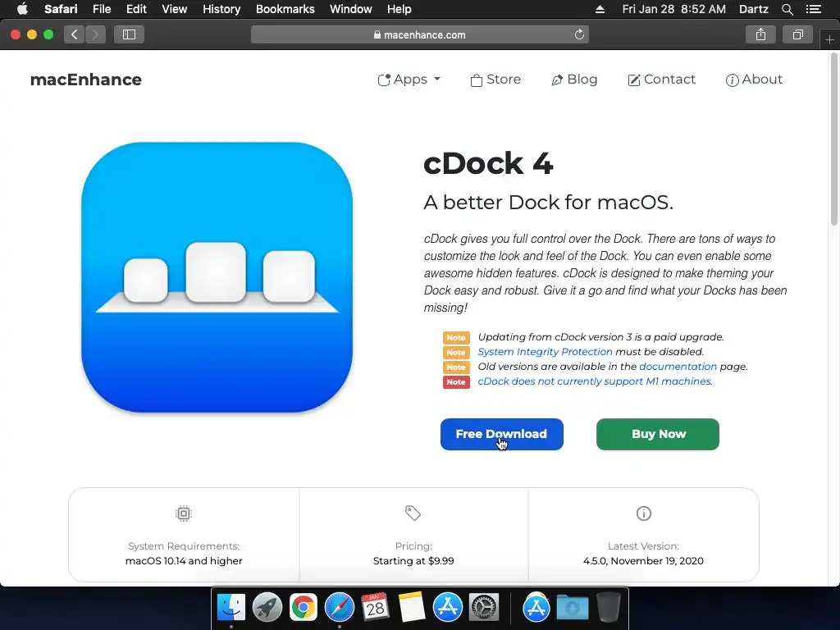
Task: Click the eject icon in menu bar
Action: coord(600,9)
